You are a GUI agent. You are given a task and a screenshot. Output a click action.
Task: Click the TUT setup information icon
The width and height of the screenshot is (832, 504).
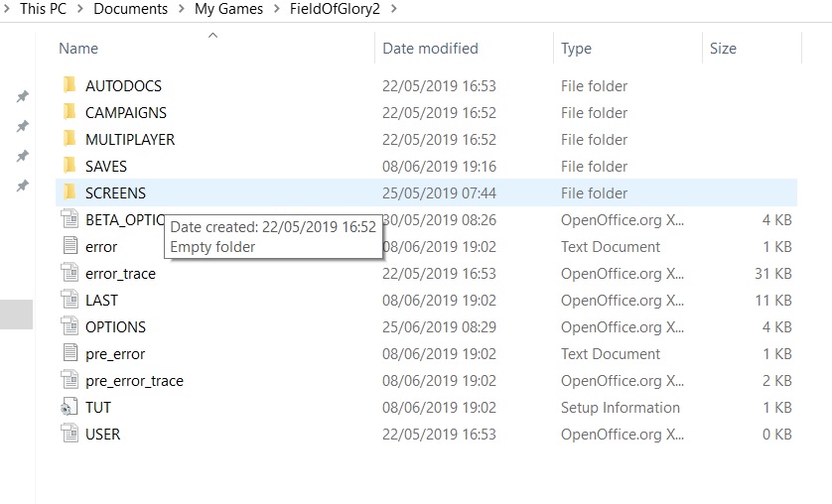tap(69, 407)
